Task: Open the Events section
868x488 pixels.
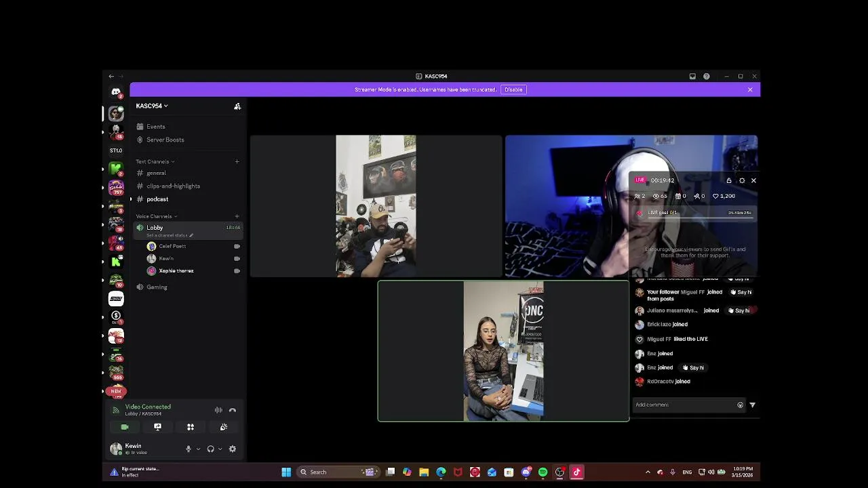Action: (155, 127)
